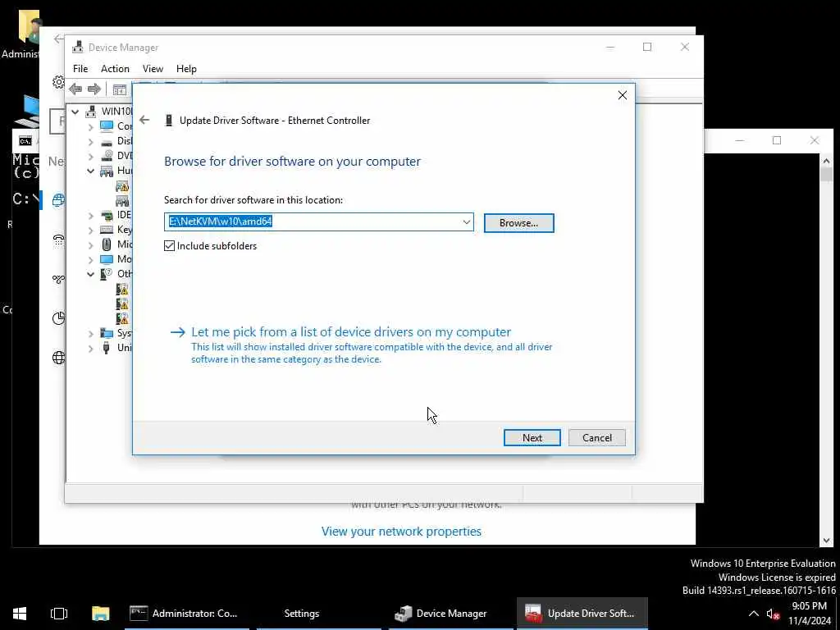Select the Mice icon
Image resolution: width=840 pixels, height=630 pixels.
pos(107,244)
